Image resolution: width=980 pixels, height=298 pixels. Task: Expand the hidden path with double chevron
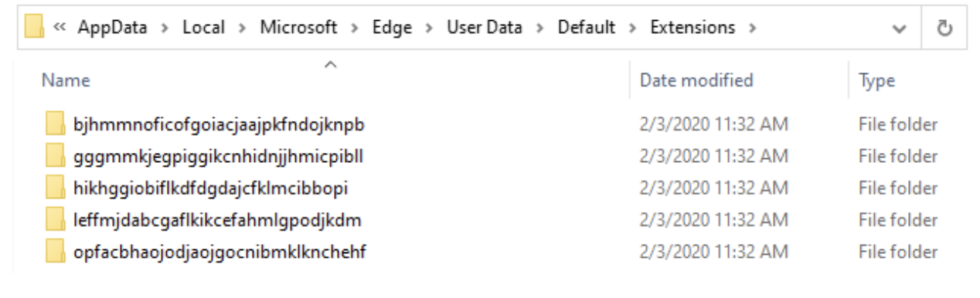(60, 29)
